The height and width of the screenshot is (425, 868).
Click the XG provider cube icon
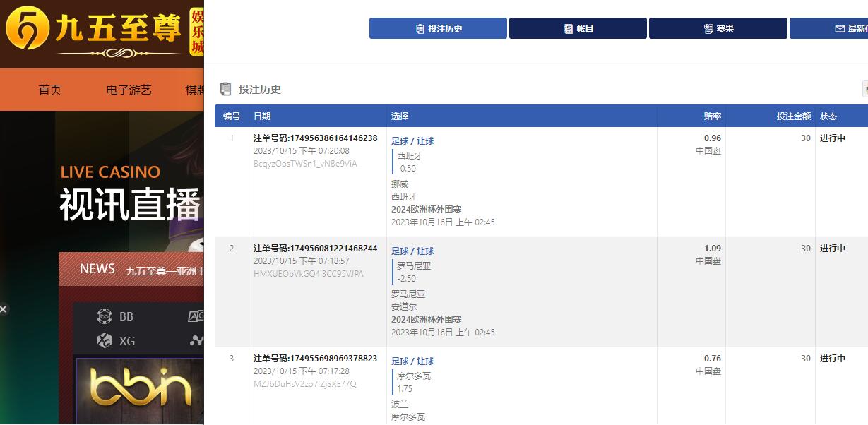pos(105,341)
